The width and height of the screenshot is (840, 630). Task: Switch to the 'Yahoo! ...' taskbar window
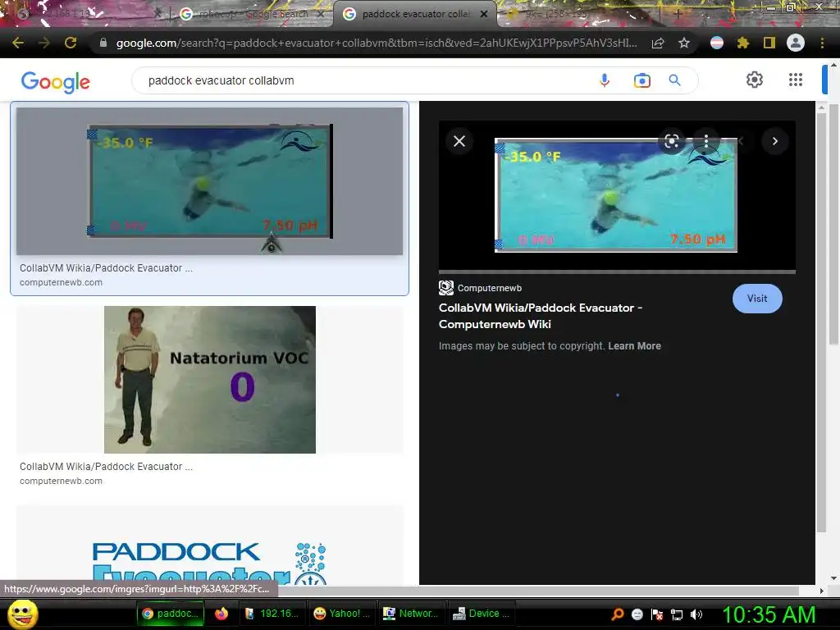click(341, 614)
